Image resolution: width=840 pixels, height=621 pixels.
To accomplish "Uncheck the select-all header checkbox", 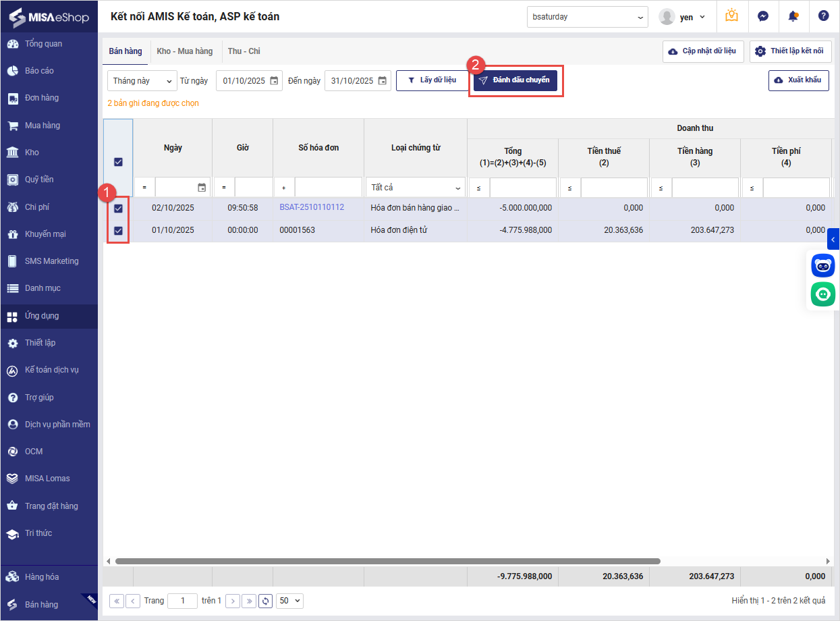I will point(118,162).
